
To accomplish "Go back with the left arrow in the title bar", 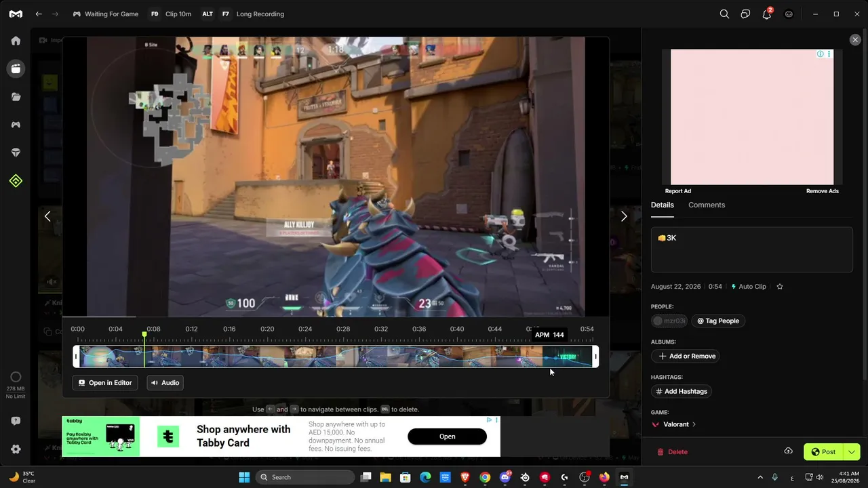I will (x=39, y=14).
